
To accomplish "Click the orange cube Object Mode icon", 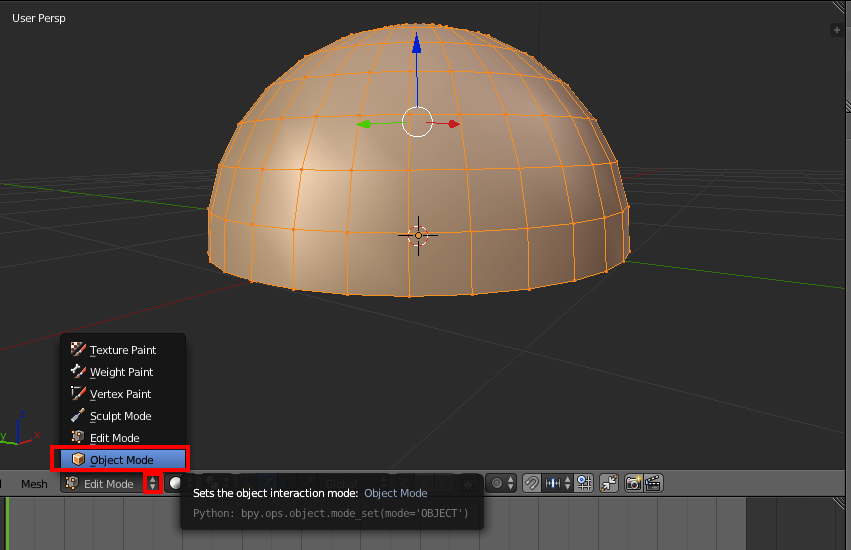I will [x=78, y=459].
